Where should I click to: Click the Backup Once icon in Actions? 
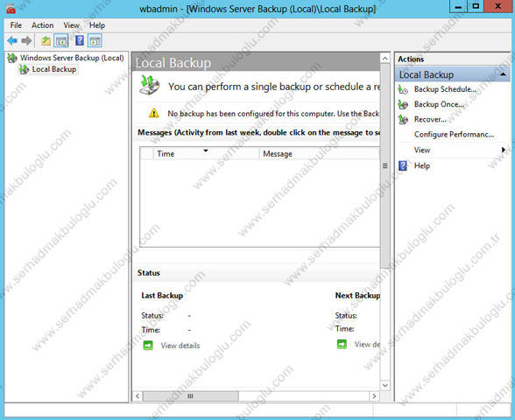[x=403, y=104]
